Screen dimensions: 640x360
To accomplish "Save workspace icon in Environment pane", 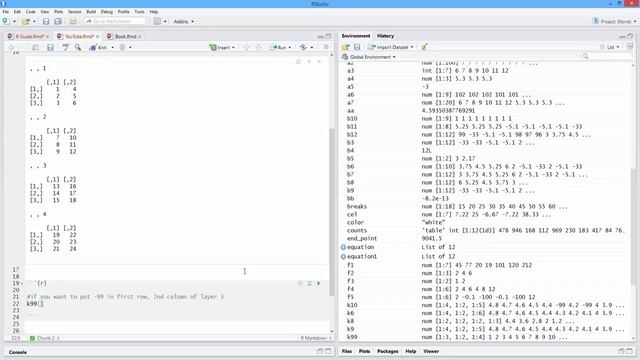I will point(357,47).
